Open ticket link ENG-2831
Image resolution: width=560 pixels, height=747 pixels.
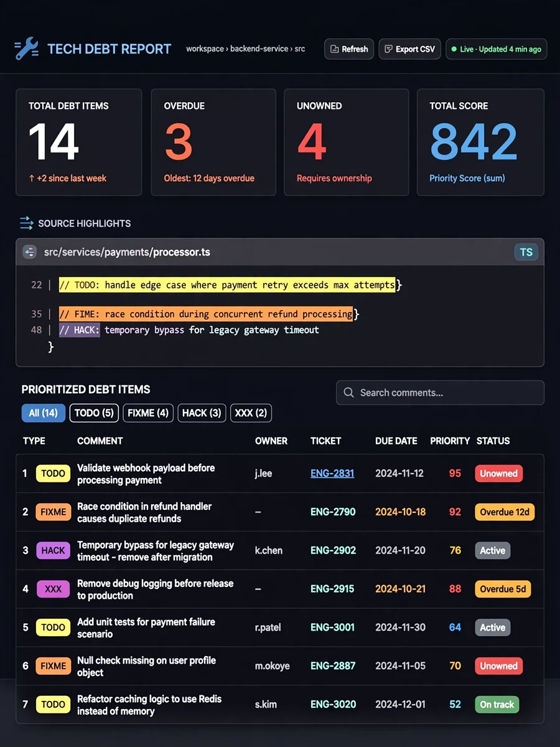(x=332, y=473)
